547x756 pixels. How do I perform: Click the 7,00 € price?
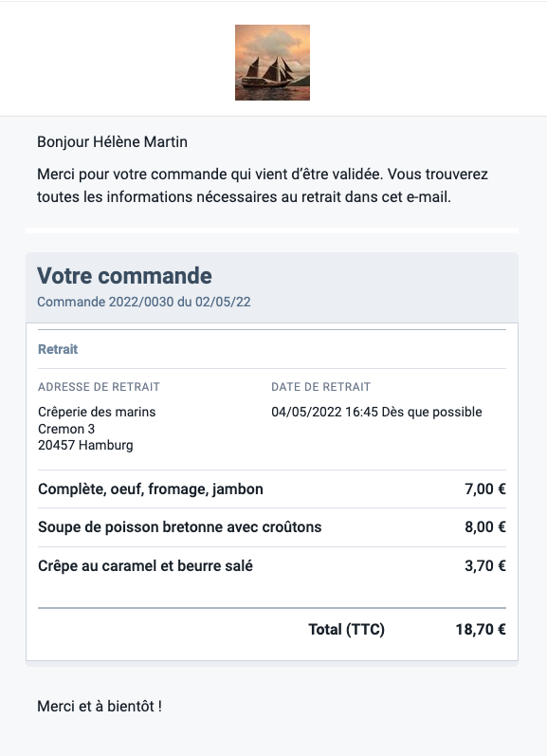click(485, 489)
